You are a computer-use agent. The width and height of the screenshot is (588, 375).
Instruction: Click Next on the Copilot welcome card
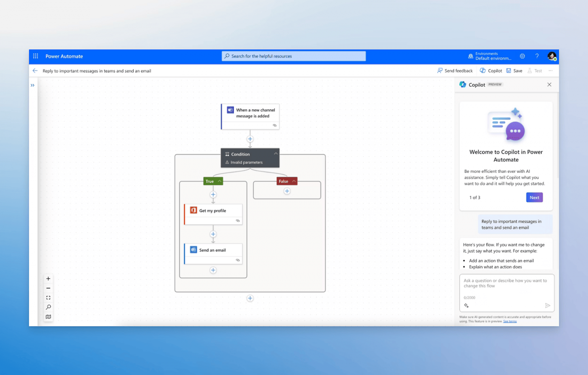pyautogui.click(x=534, y=197)
